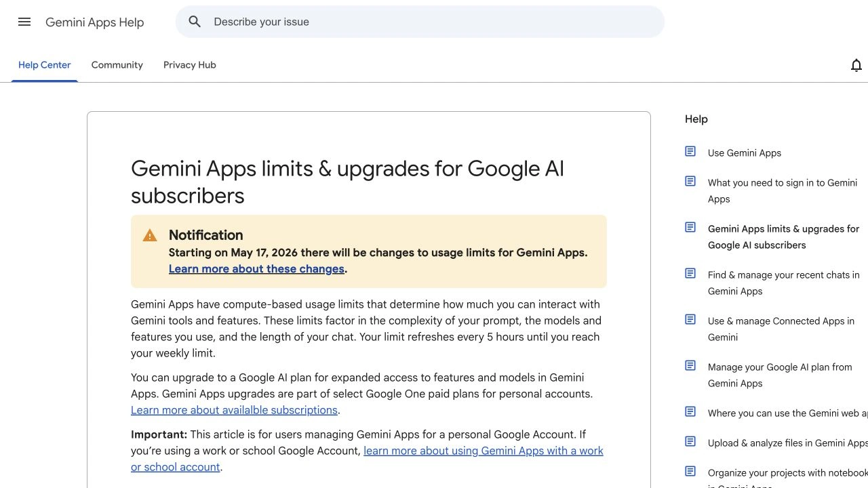Viewport: 868px width, 488px height.
Task: Focus the Describe your issue search field
Action: [x=420, y=22]
